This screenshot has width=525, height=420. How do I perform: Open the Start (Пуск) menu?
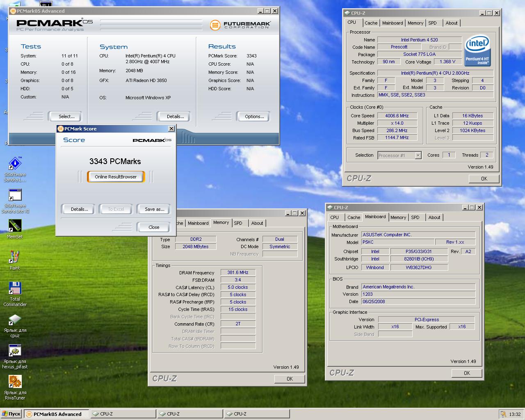click(11, 414)
